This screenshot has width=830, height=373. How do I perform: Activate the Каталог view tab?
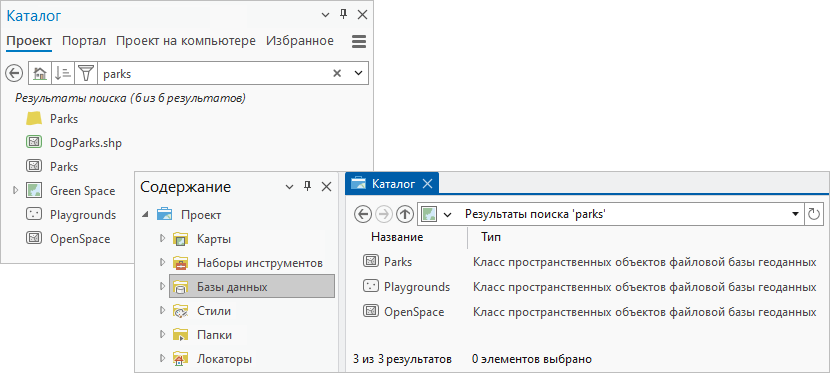(393, 184)
